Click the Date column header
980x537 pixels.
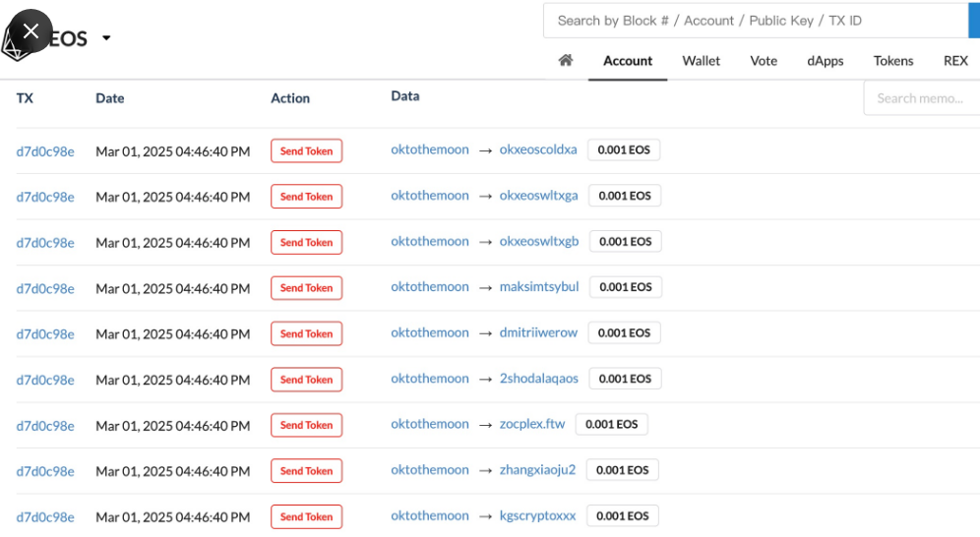109,98
